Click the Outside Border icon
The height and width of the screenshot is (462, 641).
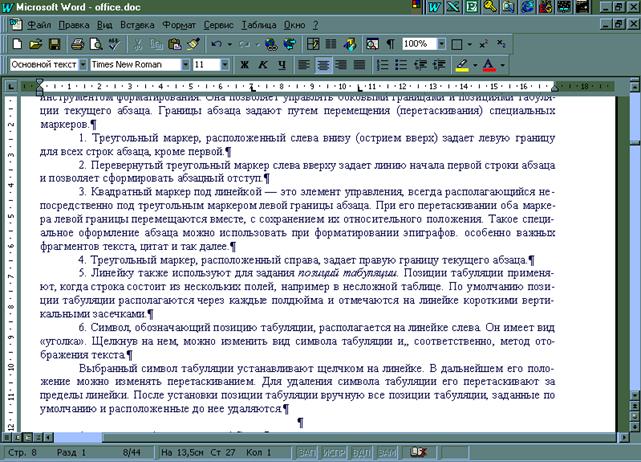(x=457, y=44)
